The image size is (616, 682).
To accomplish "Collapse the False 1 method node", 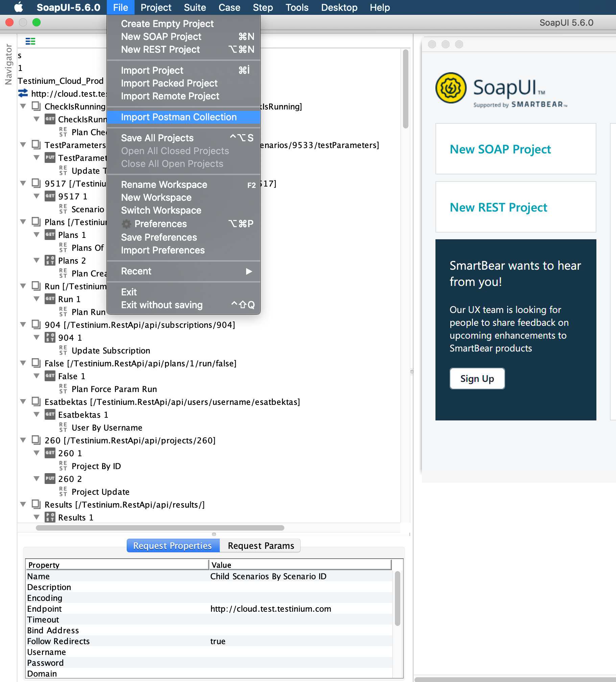I will [37, 376].
